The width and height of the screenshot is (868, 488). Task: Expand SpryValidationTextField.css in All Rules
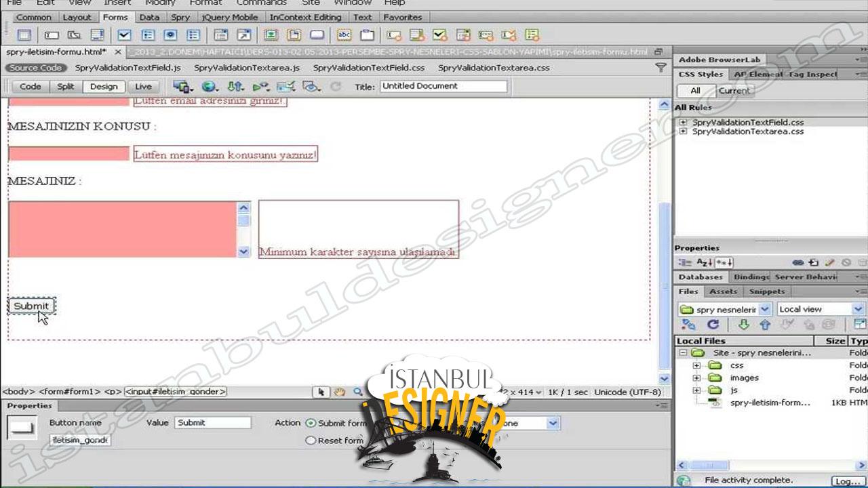[x=683, y=123]
